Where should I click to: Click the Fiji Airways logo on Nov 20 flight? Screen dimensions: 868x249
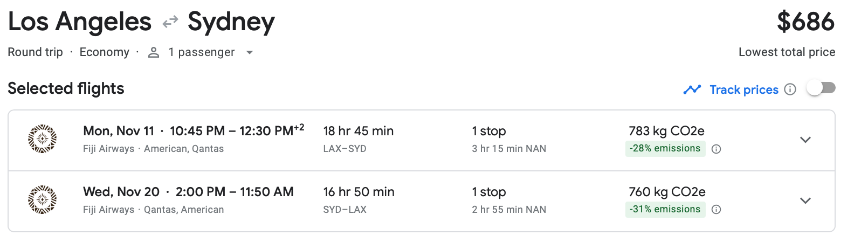click(42, 200)
